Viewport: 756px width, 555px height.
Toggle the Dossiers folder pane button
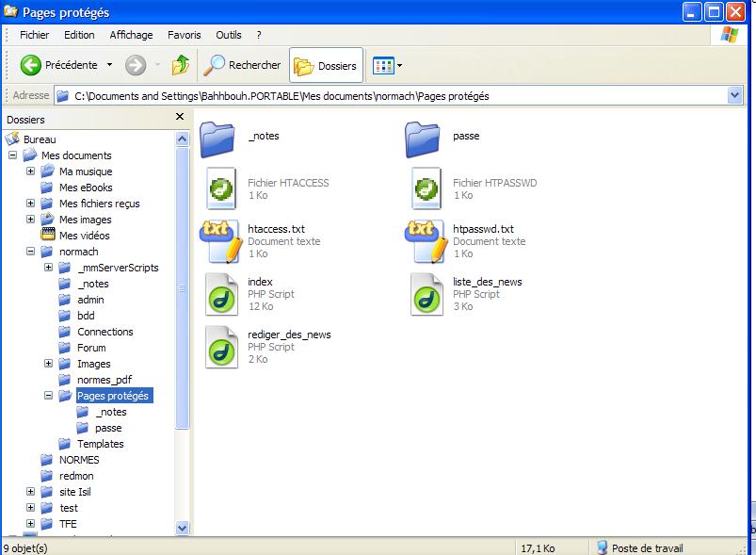click(326, 65)
